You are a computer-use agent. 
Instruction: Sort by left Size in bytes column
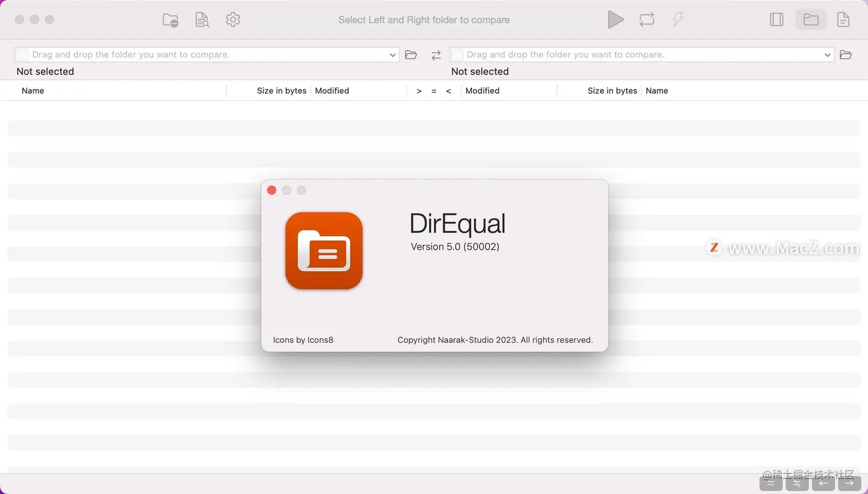pyautogui.click(x=281, y=91)
